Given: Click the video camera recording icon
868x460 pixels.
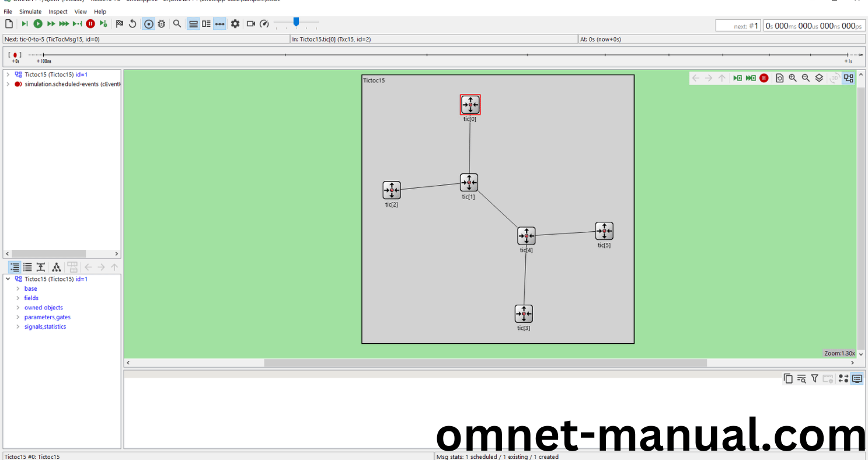Looking at the screenshot, I should [x=251, y=24].
